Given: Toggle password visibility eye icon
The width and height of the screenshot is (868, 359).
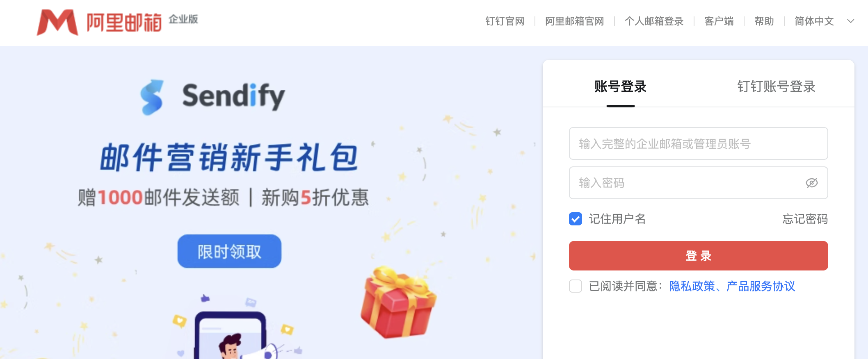Looking at the screenshot, I should [811, 183].
